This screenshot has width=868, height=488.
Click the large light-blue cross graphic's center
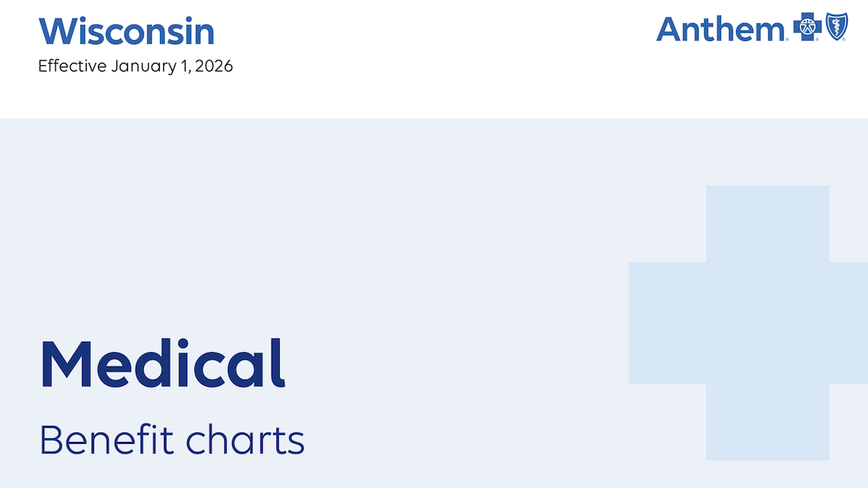pos(768,322)
